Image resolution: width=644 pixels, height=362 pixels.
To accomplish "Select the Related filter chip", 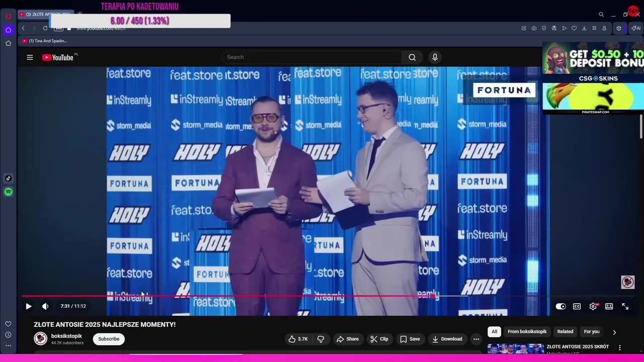I will tap(565, 332).
